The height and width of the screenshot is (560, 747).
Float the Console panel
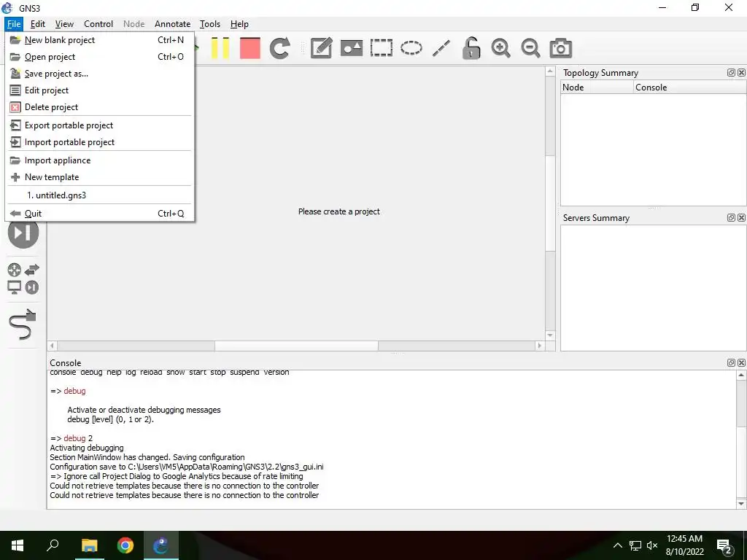click(x=731, y=363)
